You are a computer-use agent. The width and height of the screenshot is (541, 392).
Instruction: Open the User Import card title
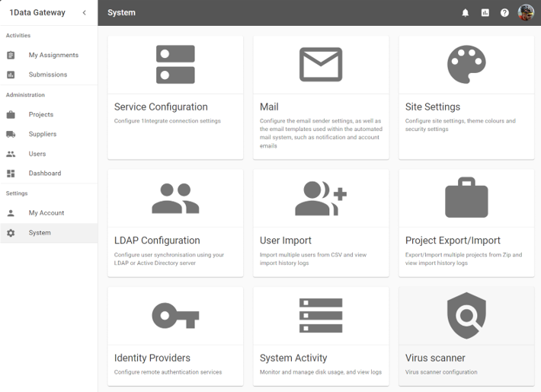tap(286, 241)
